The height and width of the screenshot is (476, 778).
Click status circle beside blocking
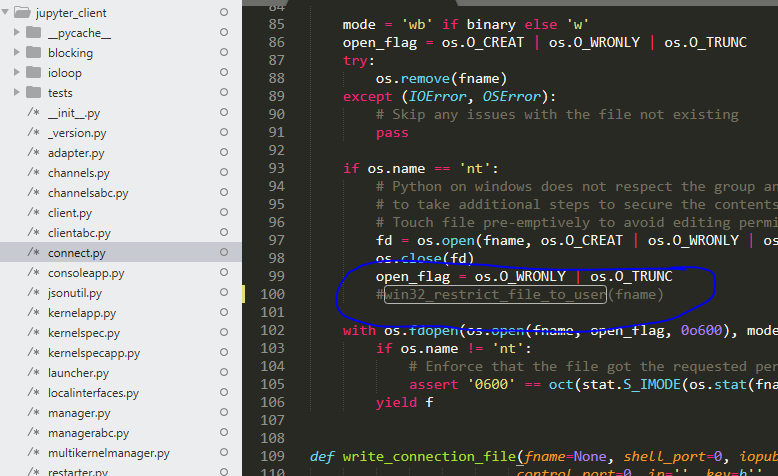pos(224,52)
